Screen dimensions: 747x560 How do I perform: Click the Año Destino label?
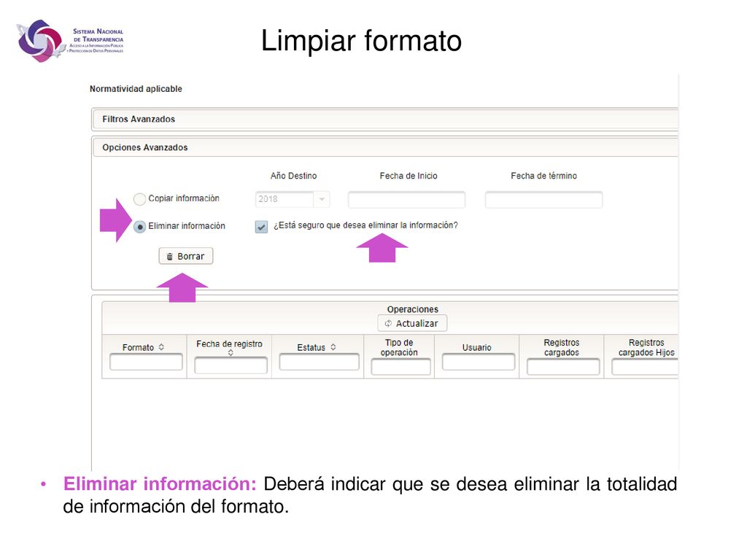(x=293, y=176)
